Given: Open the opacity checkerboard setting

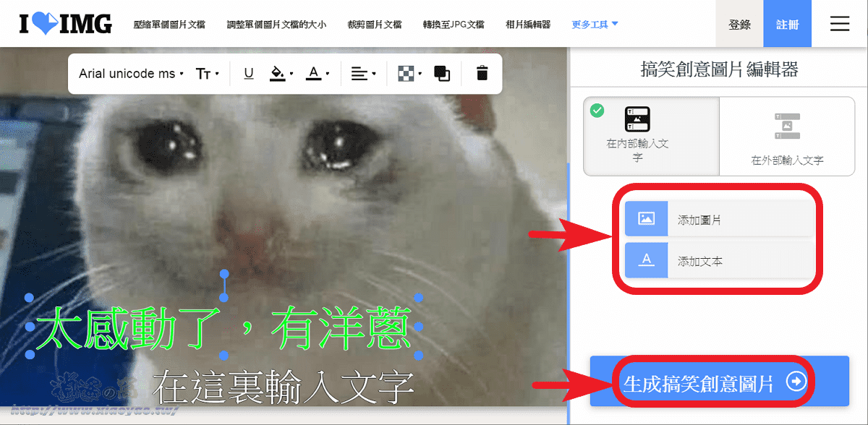Looking at the screenshot, I should 410,74.
